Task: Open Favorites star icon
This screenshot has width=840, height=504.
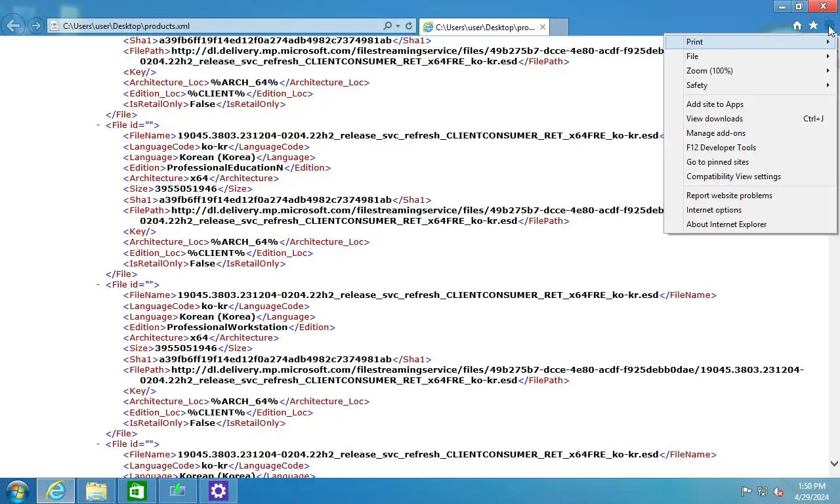Action: coord(813,26)
